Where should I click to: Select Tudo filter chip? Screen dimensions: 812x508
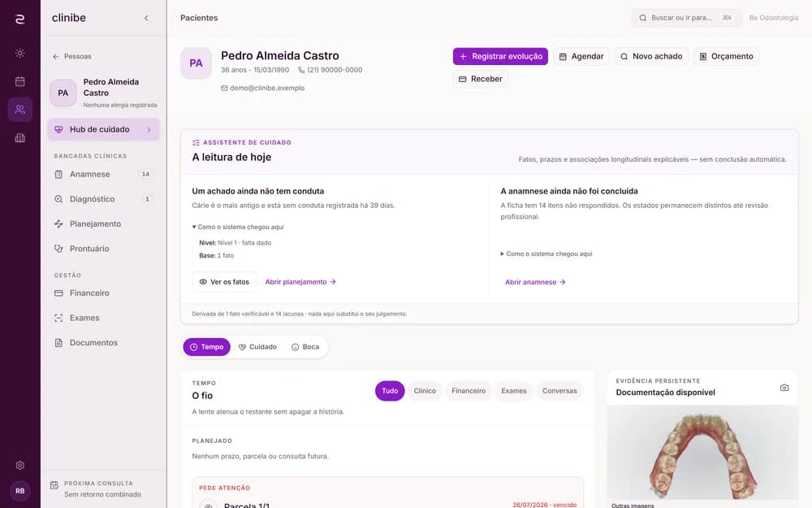(390, 391)
